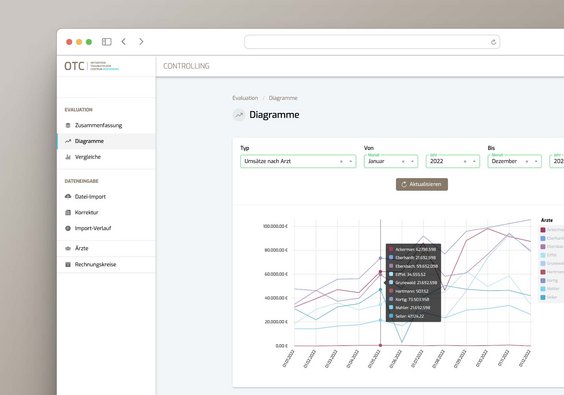Click the CONTROLLING header title
The image size is (564, 395).
[x=186, y=66]
